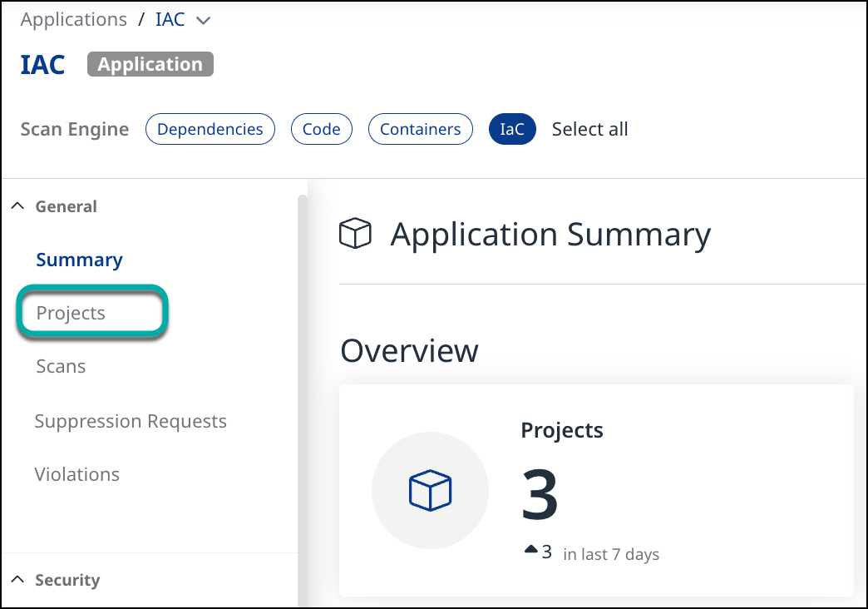Viewport: 868px width, 609px height.
Task: Open the Summary sidebar item
Action: (x=79, y=260)
